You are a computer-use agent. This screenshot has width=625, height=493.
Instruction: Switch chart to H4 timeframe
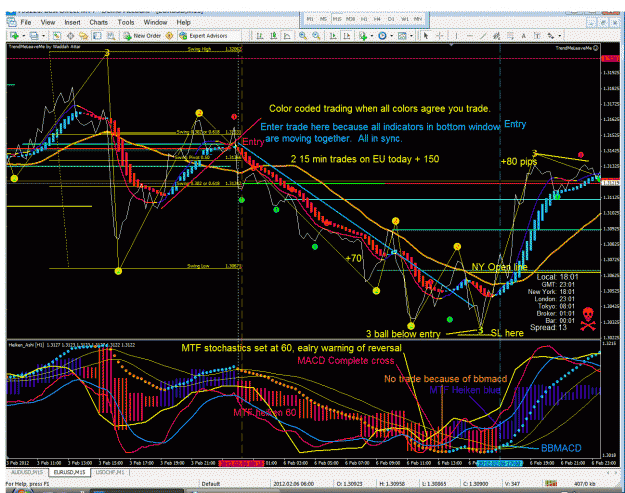377,19
